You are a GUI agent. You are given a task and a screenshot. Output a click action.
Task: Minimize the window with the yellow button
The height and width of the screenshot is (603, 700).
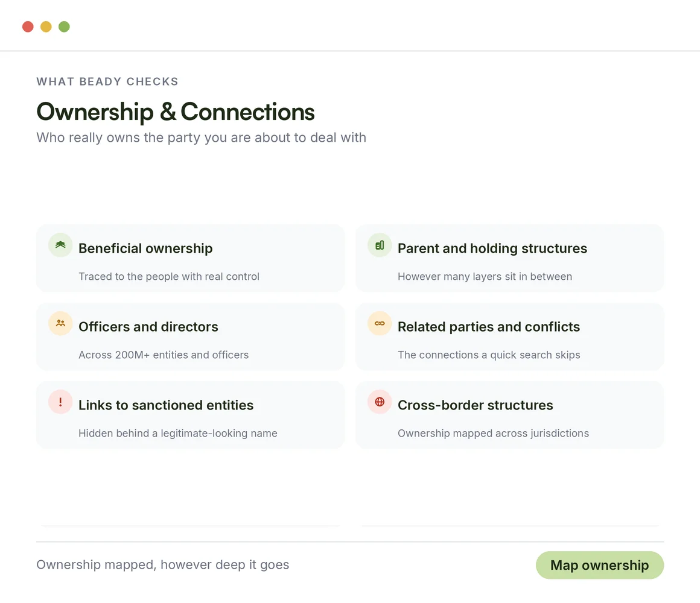pos(46,27)
